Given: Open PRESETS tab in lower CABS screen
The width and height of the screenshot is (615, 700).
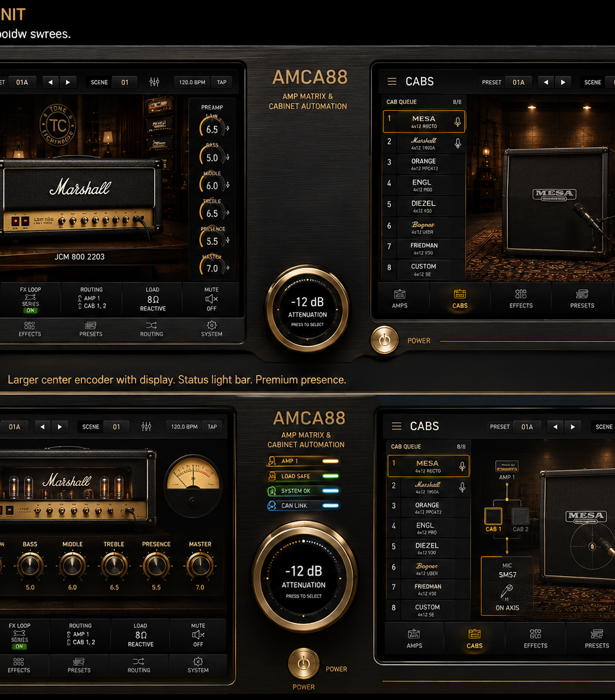Looking at the screenshot, I should pyautogui.click(x=597, y=639).
